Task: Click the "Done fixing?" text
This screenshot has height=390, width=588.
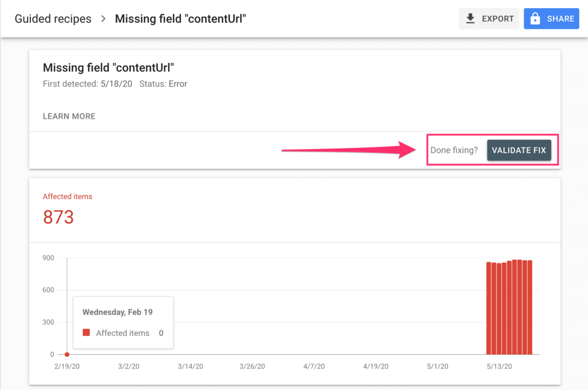Action: 454,150
